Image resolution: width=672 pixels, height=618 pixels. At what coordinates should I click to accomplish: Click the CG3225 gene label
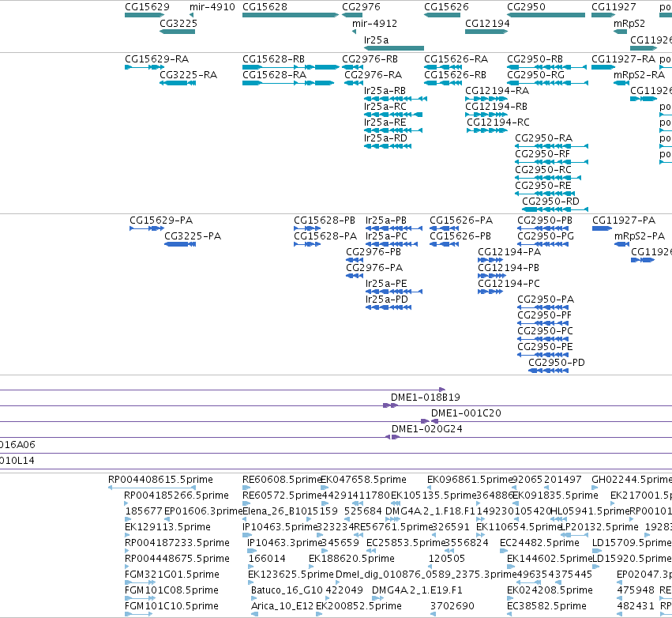tap(178, 24)
